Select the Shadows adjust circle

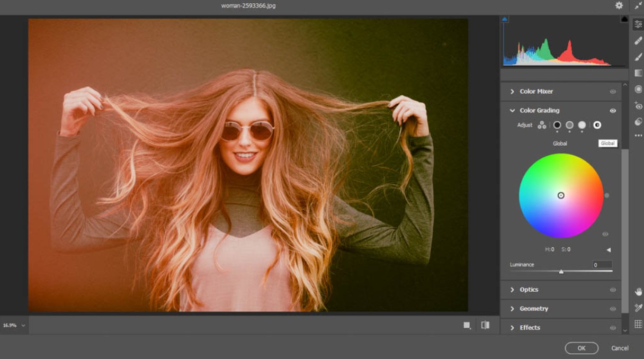click(557, 125)
